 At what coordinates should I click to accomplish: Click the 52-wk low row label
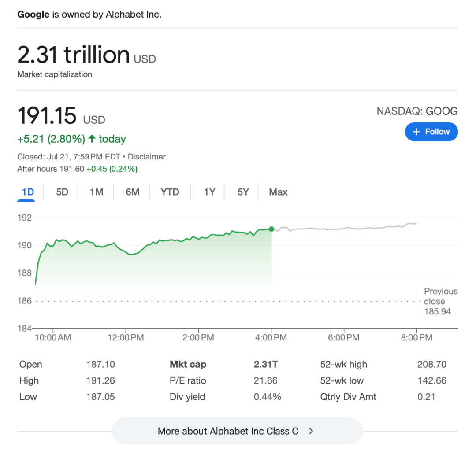coord(342,380)
